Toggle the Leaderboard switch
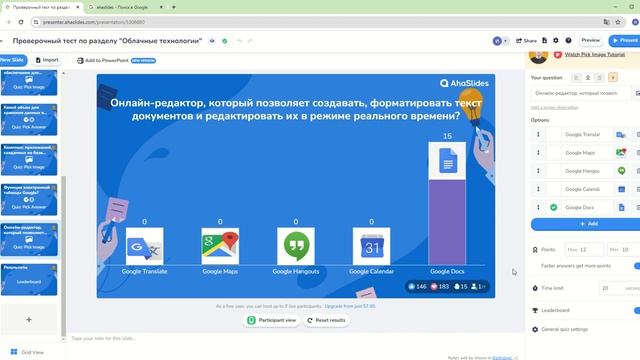The image size is (640, 360). 637,310
